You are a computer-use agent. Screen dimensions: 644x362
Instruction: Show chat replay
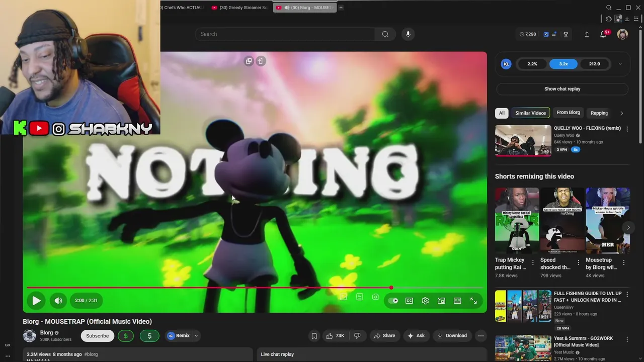tap(562, 89)
